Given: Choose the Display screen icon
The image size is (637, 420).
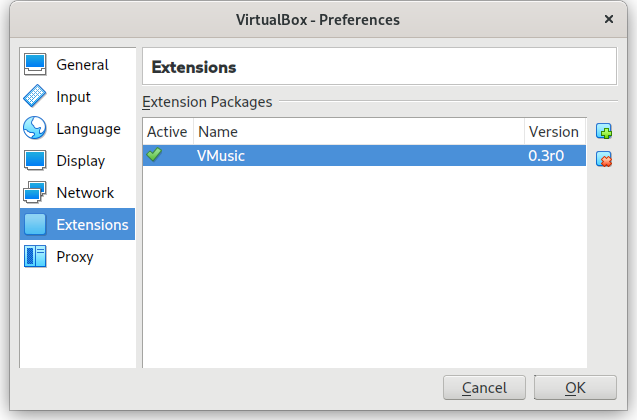Looking at the screenshot, I should pos(35,160).
